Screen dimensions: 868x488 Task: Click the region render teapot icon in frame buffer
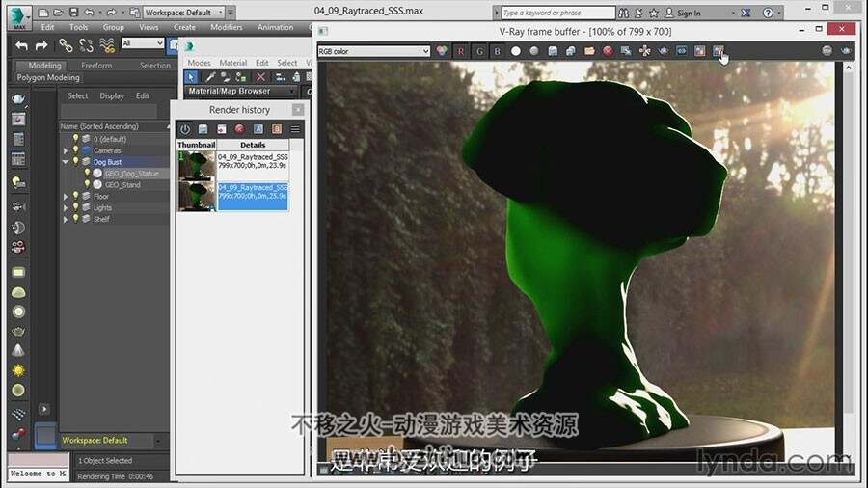coord(664,51)
